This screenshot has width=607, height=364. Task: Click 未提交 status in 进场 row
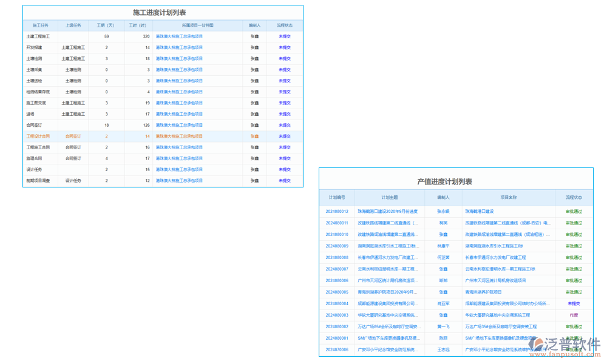click(x=285, y=114)
